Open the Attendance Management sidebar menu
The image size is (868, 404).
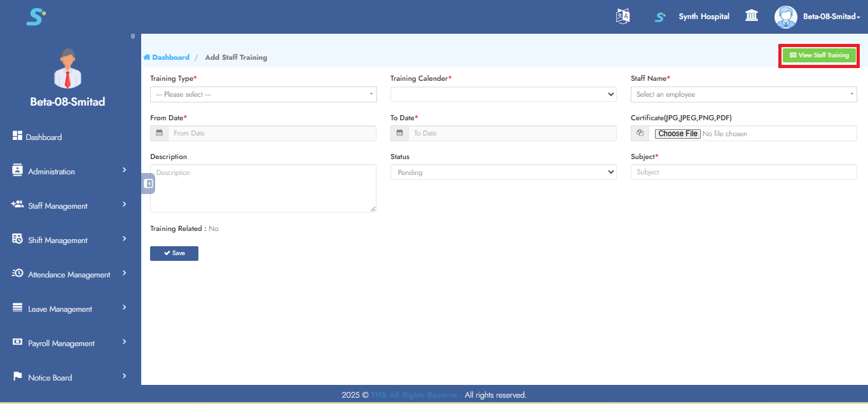[70, 274]
